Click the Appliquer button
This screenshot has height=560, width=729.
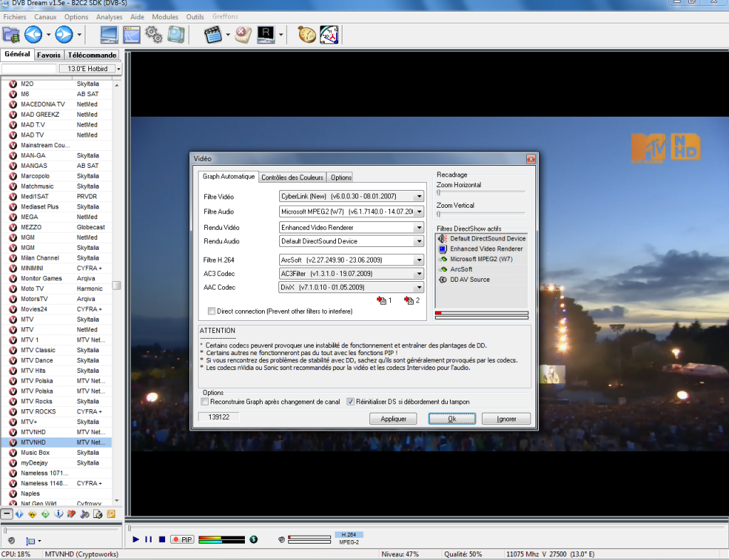pos(393,418)
